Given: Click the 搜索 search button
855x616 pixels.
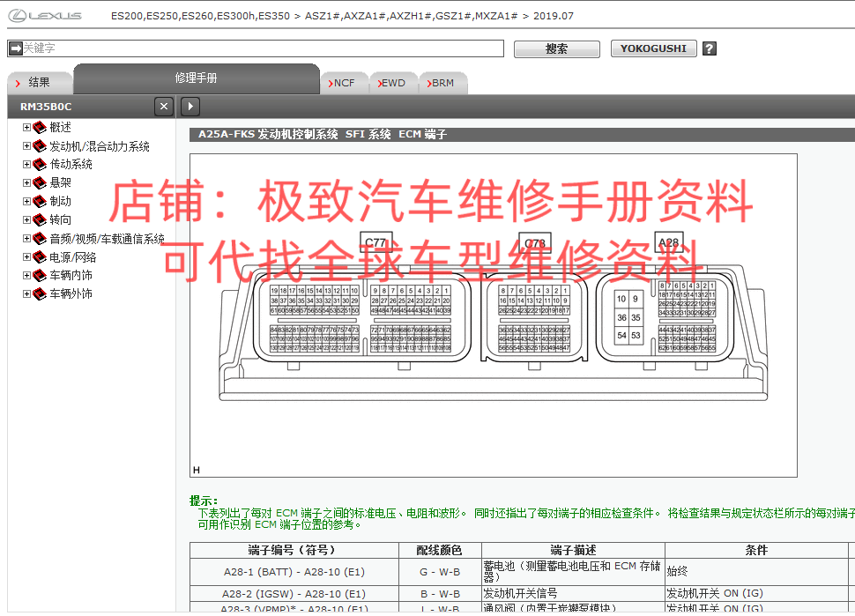Looking at the screenshot, I should [x=557, y=49].
